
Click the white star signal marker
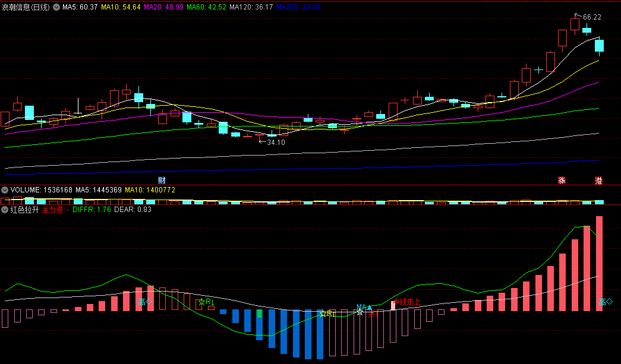[360, 312]
